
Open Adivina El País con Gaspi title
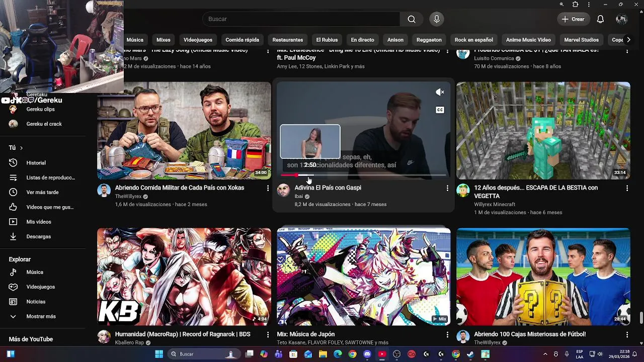328,188
